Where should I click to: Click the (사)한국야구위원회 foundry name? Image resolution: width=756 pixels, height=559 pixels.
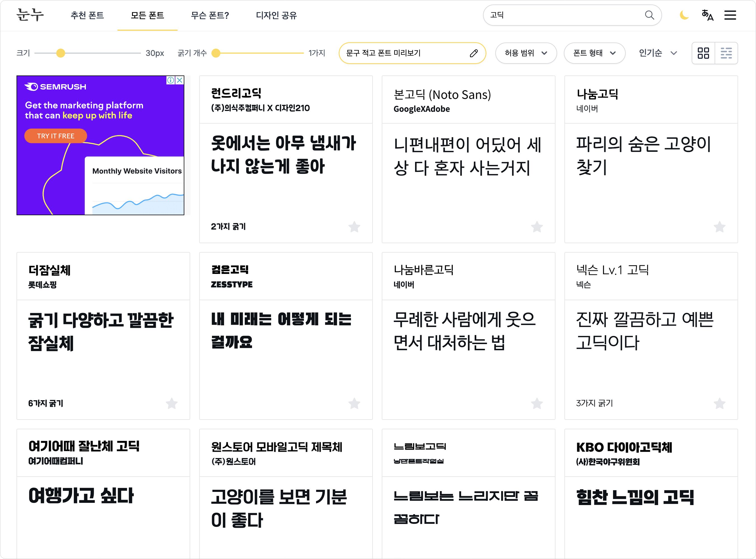(x=608, y=462)
